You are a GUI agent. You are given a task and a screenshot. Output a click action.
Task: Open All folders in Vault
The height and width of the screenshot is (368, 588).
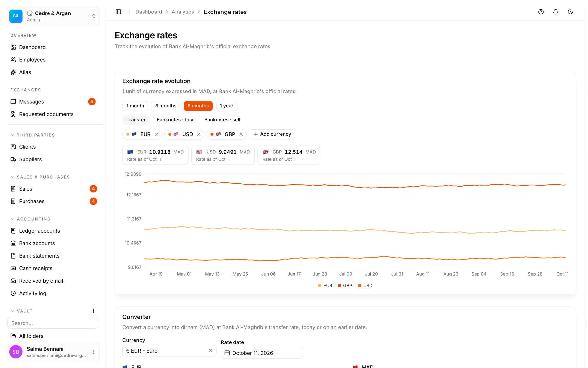[53, 336]
